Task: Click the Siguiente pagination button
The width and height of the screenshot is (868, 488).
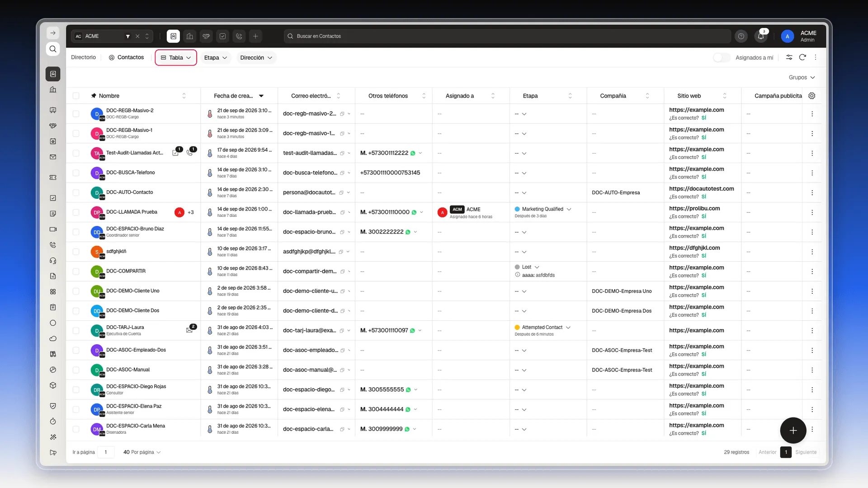Action: coord(806,452)
